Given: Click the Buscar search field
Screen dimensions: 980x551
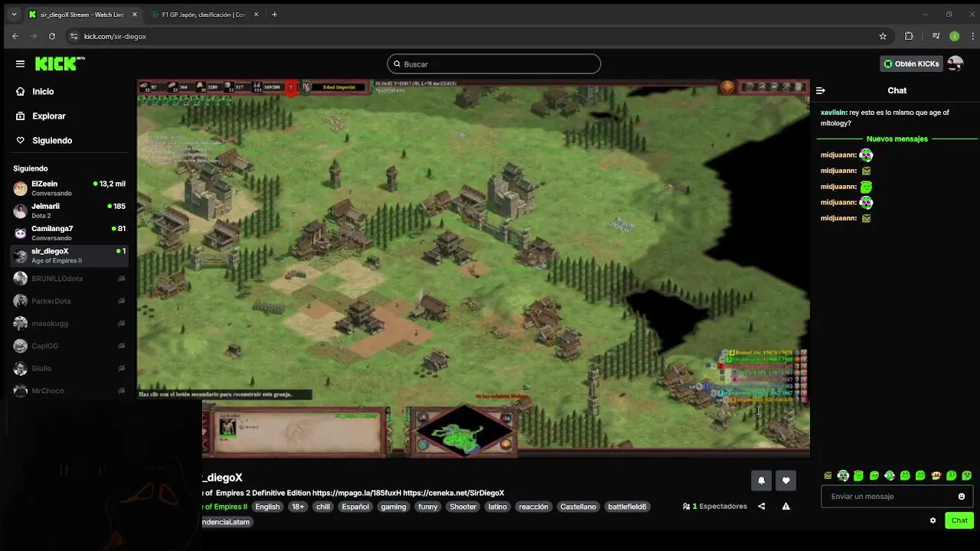Looking at the screenshot, I should tap(494, 64).
